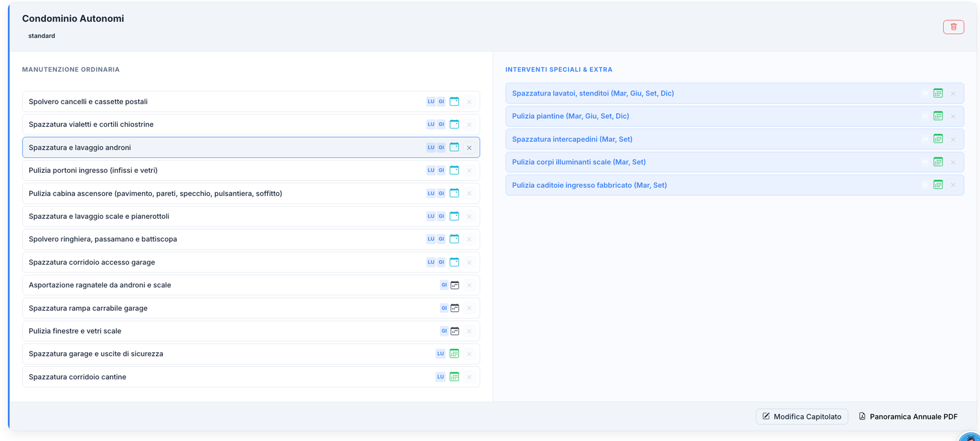The image size is (980, 441).
Task: Click green calendar icon for Pulizia piantine
Action: pyautogui.click(x=938, y=116)
